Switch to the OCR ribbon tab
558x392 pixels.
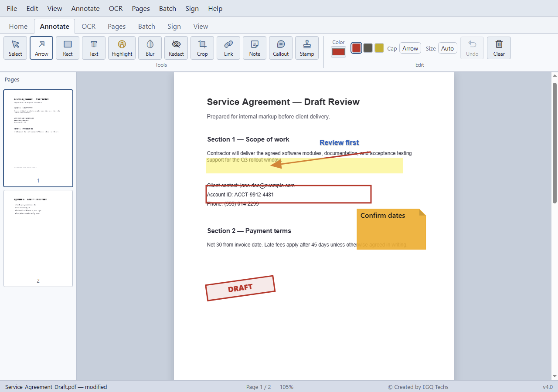tap(88, 26)
